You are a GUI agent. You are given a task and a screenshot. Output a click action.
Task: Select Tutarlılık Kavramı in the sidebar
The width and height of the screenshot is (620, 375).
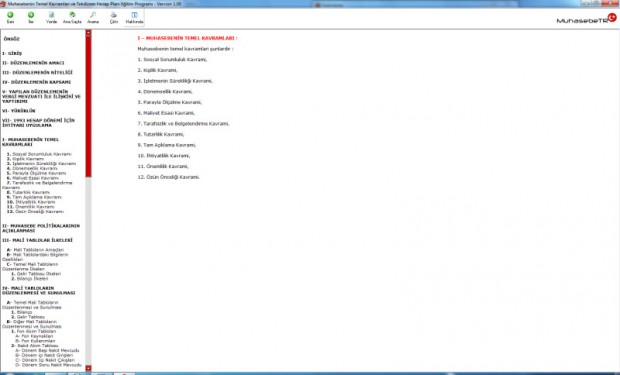[28, 192]
